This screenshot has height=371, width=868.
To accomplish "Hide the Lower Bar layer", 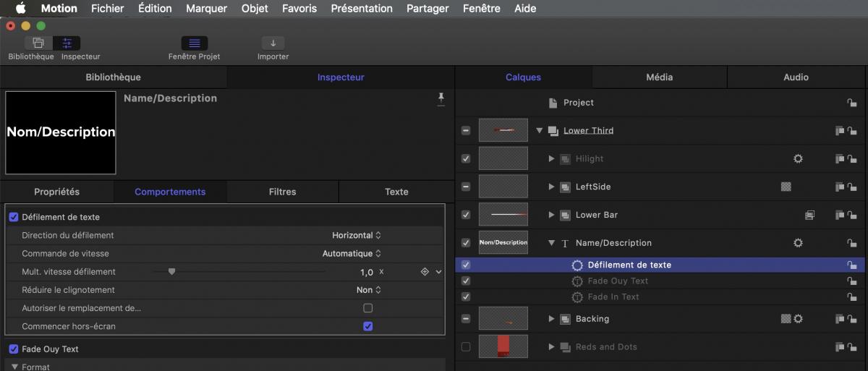I will click(466, 215).
